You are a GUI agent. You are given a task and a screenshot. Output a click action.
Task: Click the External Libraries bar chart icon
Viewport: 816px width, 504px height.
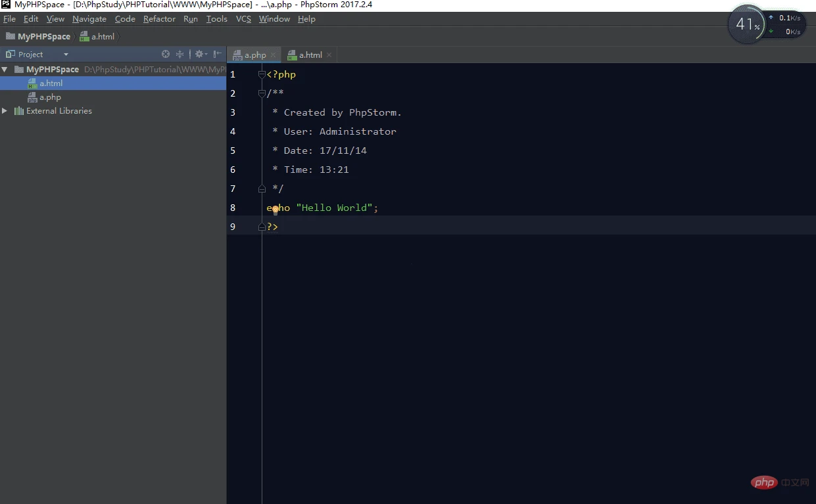coord(19,111)
